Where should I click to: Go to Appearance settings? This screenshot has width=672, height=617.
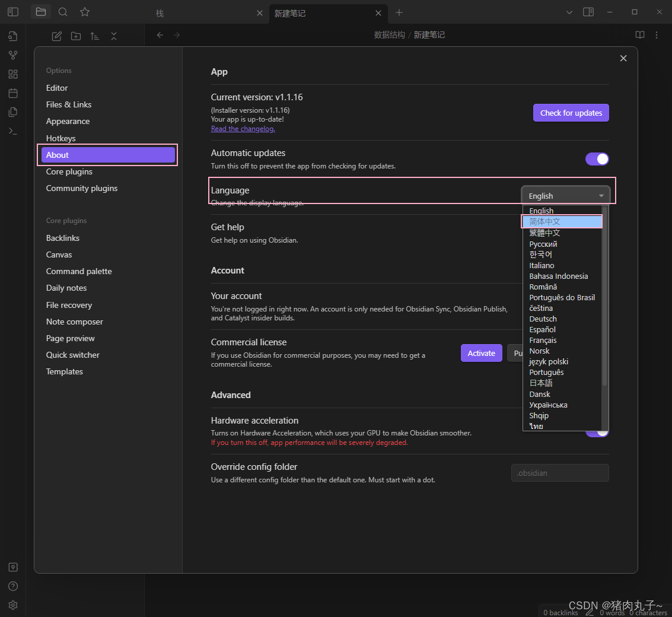pos(108,122)
